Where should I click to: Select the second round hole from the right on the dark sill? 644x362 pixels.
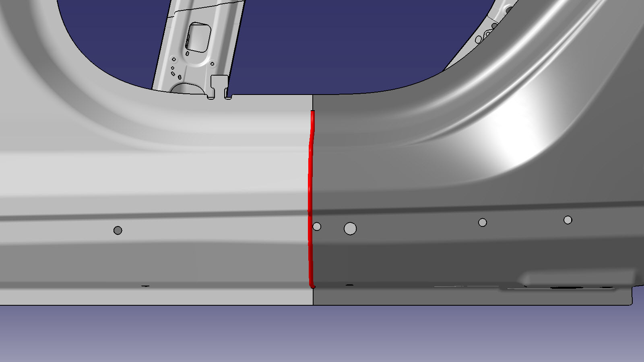pos(482,222)
